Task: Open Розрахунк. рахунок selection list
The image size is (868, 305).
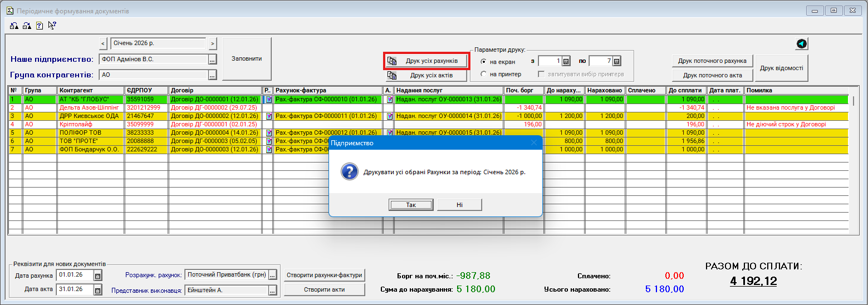Action: [x=272, y=275]
